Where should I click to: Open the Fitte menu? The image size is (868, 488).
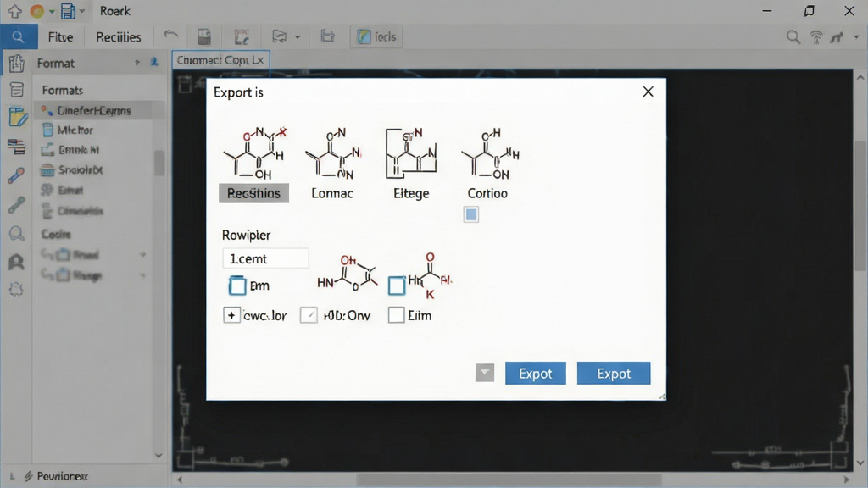(x=60, y=37)
